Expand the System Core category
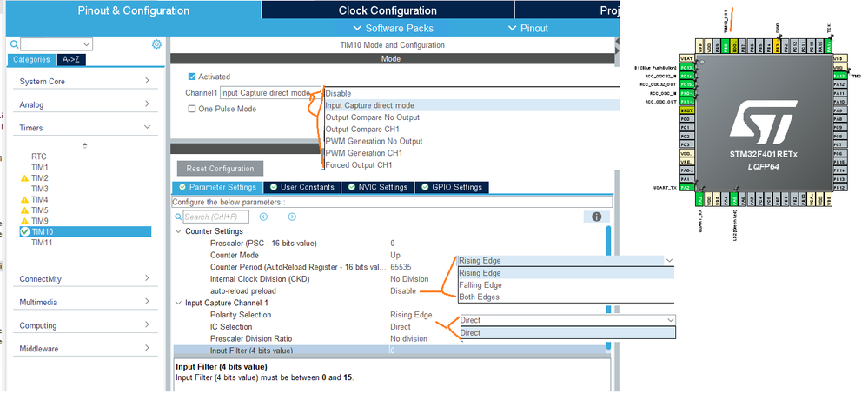 coord(147,81)
